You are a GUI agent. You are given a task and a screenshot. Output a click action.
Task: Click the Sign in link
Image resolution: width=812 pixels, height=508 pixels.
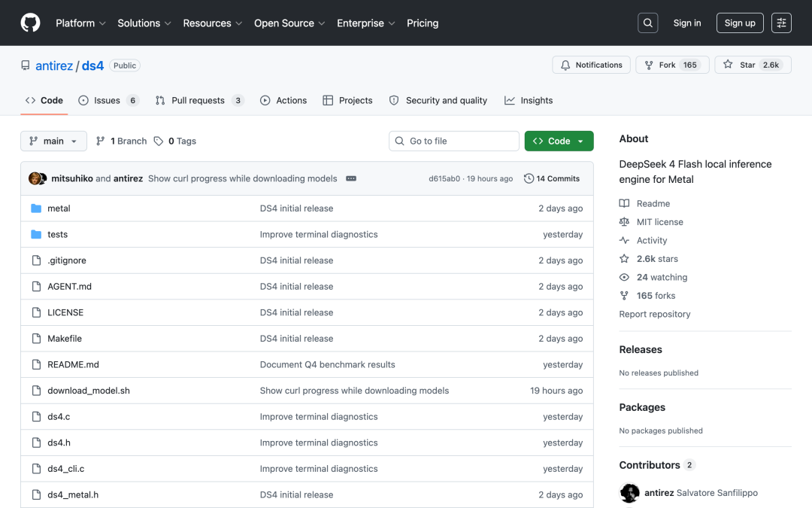tap(686, 23)
